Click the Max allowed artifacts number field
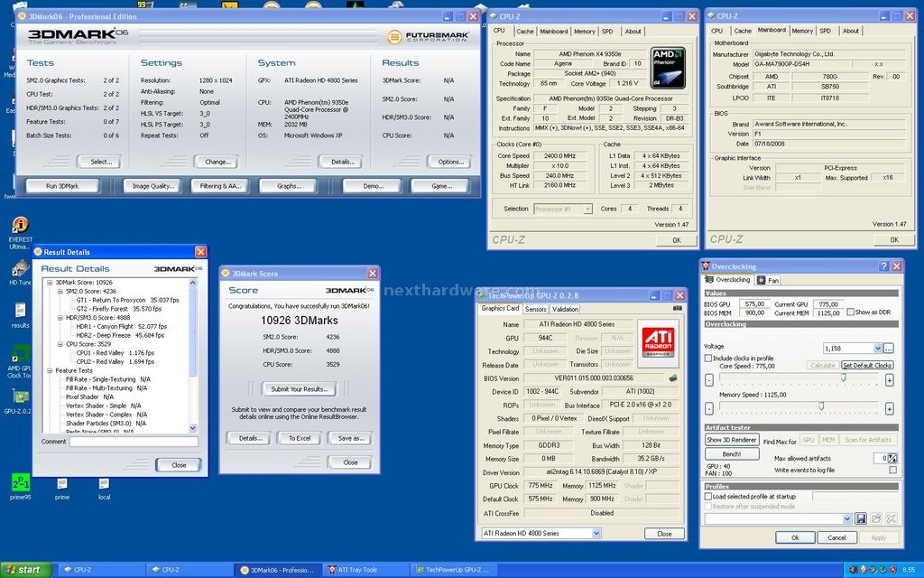This screenshot has height=578, width=924. pyautogui.click(x=881, y=458)
